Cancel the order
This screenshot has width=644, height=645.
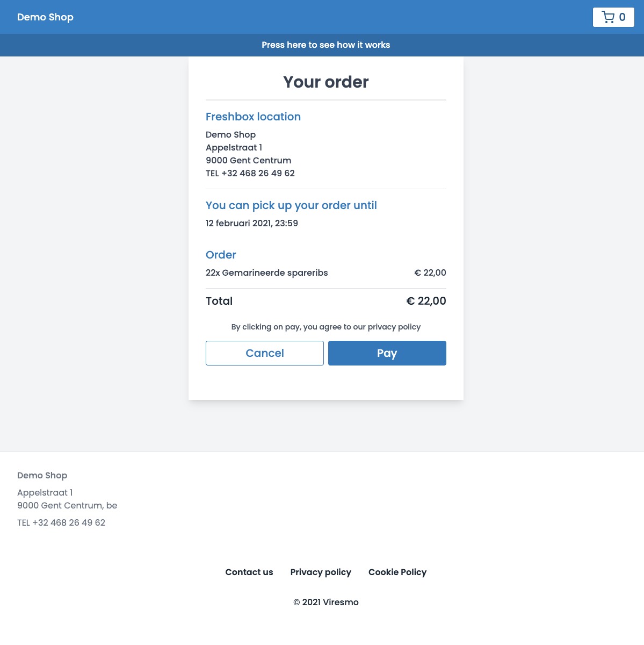[x=264, y=353]
